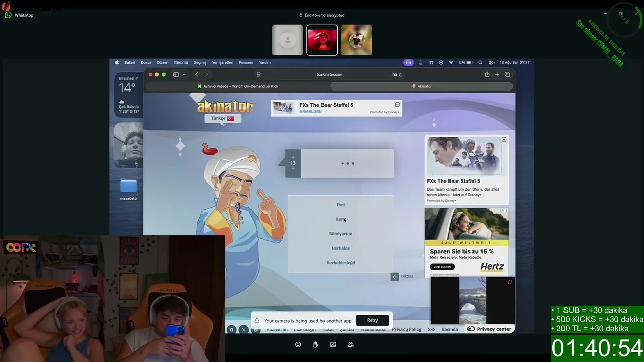Open the Privacy center button
Viewport: 644px width, 362px height.
[x=490, y=329]
